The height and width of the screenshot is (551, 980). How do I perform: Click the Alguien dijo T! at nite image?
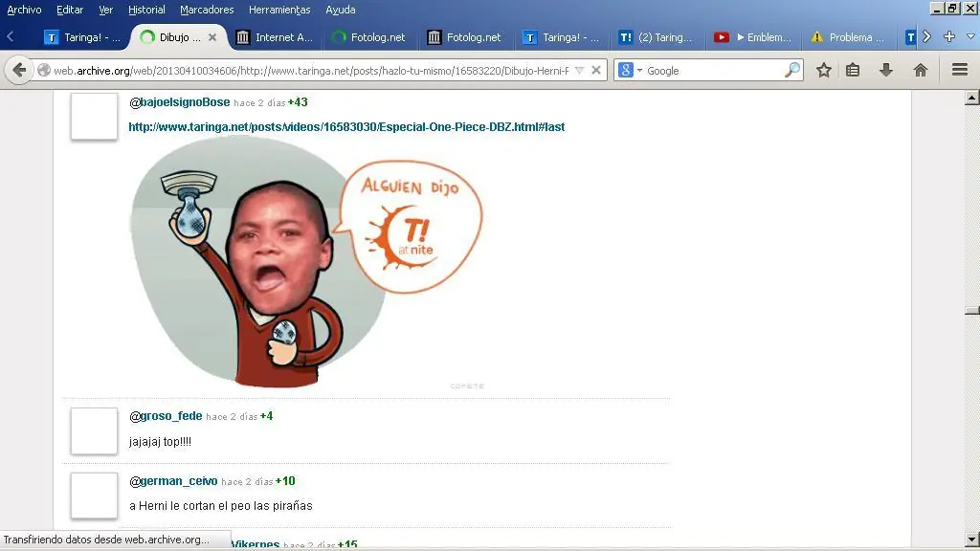(306, 262)
